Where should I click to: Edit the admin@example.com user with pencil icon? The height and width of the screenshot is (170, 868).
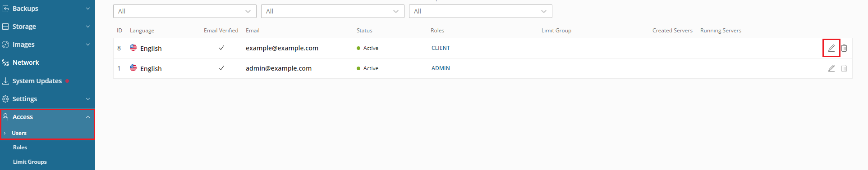(x=831, y=68)
